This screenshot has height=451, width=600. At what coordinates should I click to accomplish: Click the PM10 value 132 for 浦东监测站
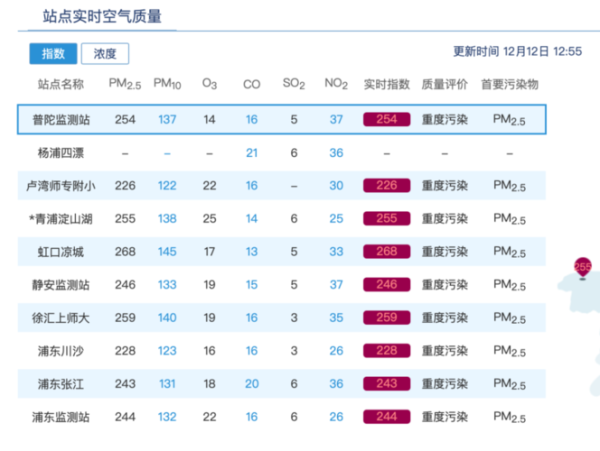tap(167, 417)
